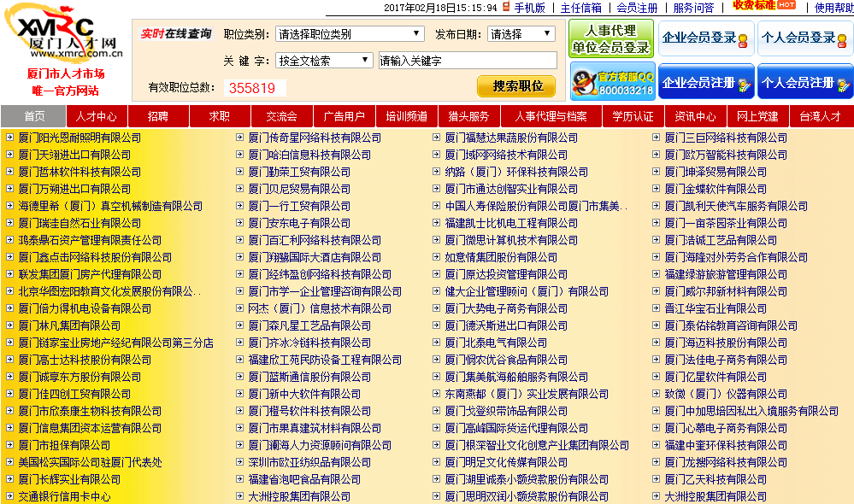Open company link 厦门林凡集团有限公司

pyautogui.click(x=69, y=326)
